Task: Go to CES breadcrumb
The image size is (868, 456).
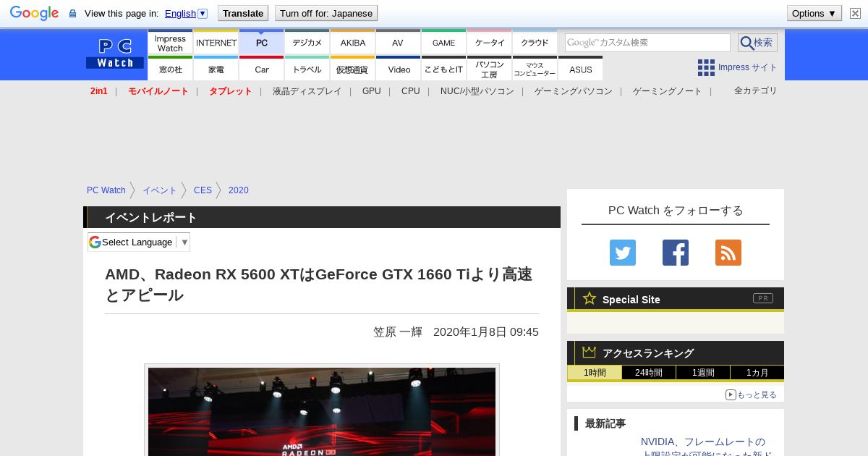Action: (x=203, y=190)
